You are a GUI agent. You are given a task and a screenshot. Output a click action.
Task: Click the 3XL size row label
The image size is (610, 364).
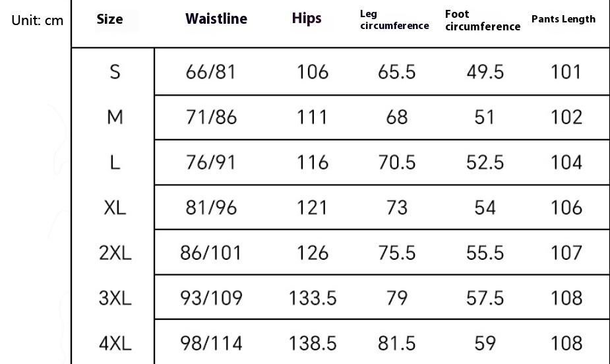coord(115,298)
